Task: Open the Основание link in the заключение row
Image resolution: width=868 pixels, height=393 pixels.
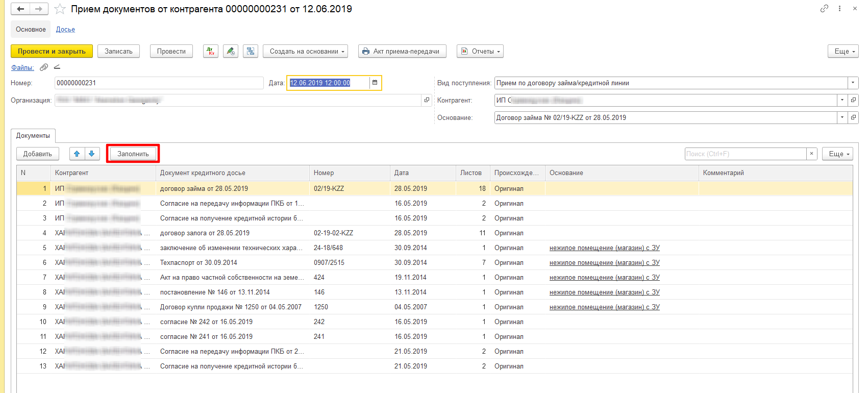Action: click(x=604, y=248)
